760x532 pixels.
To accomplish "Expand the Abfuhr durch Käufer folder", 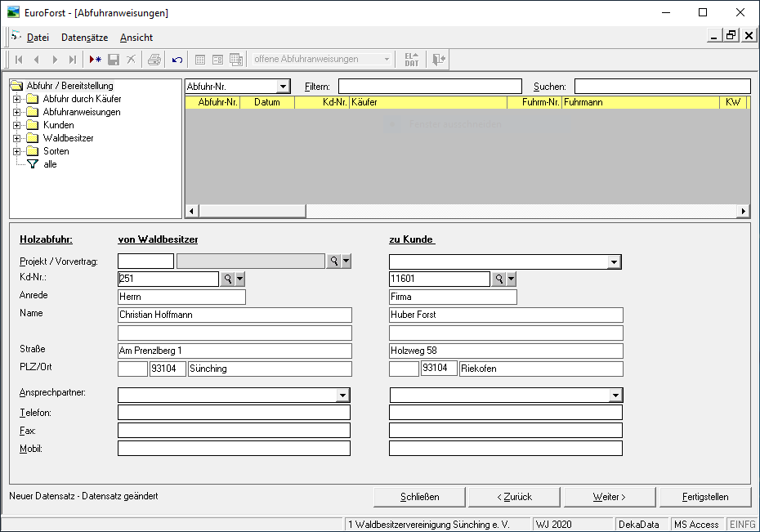I will 16,100.
